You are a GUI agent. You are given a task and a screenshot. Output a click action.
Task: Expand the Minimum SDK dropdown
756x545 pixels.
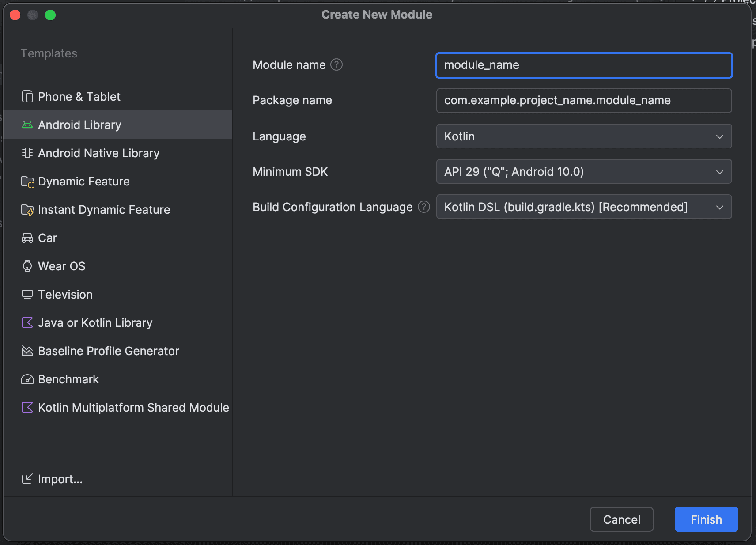(584, 172)
